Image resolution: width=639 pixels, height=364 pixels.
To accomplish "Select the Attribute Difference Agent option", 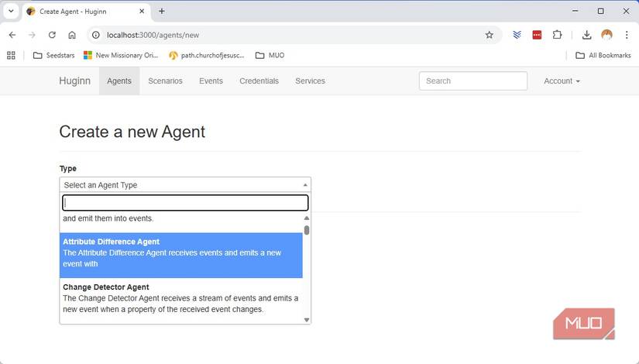I will coord(181,255).
